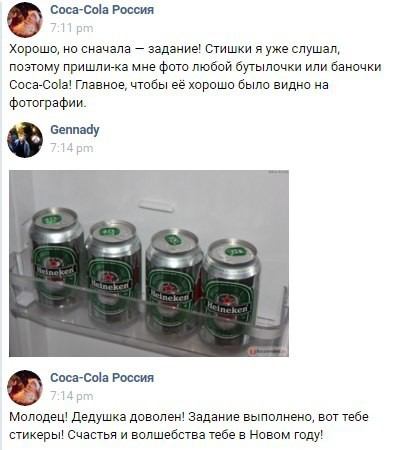Screen dimensions: 405x450
Task: Click Coca-Cola Россия name above Молодец reply
Action: tap(102, 378)
